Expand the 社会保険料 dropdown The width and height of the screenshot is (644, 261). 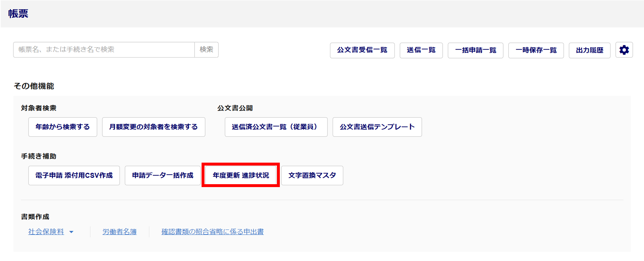[46, 232]
